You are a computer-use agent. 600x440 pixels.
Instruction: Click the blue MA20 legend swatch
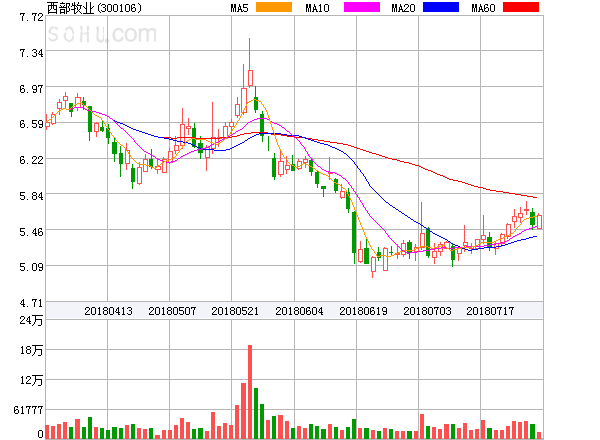coord(441,7)
